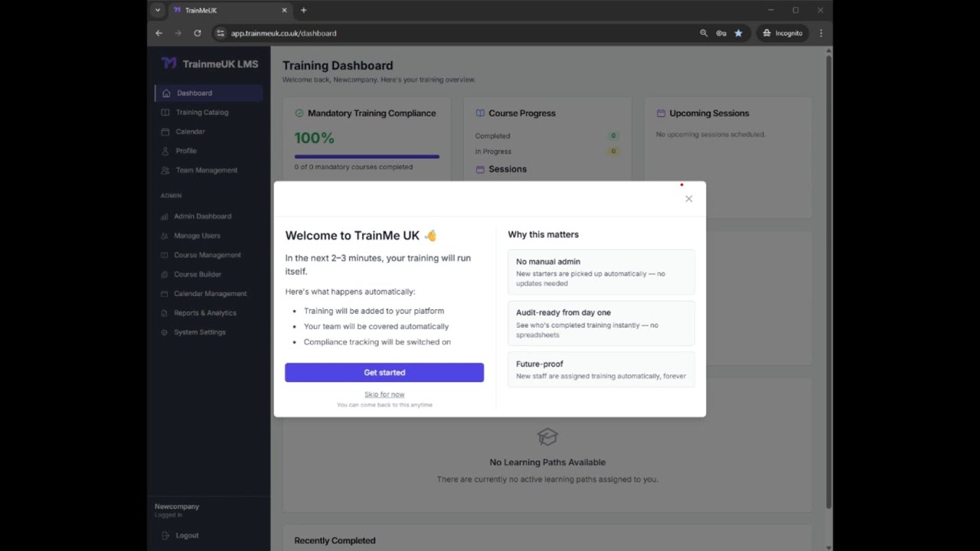Click the browser back arrow
This screenshot has width=980, height=551.
point(158,33)
